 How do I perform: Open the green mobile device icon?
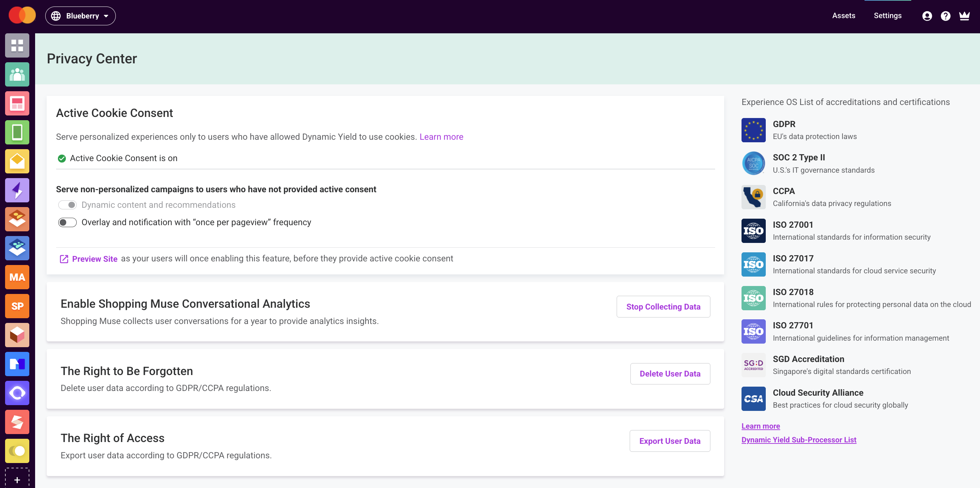(17, 132)
